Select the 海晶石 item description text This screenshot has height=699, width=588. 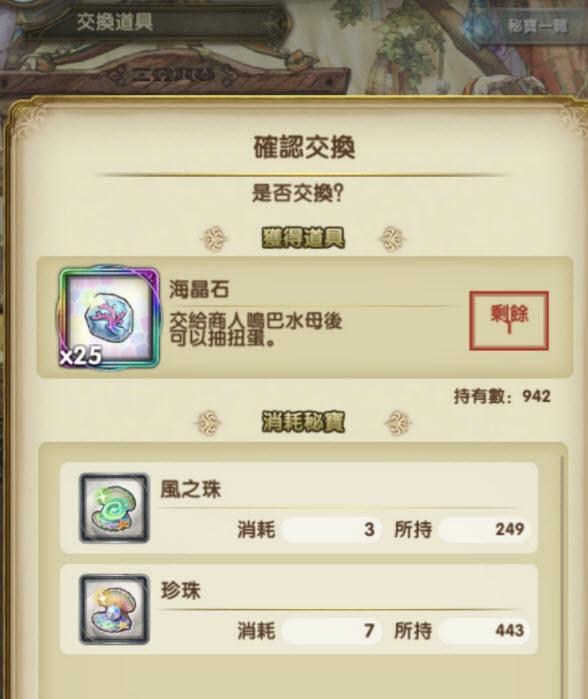255,330
